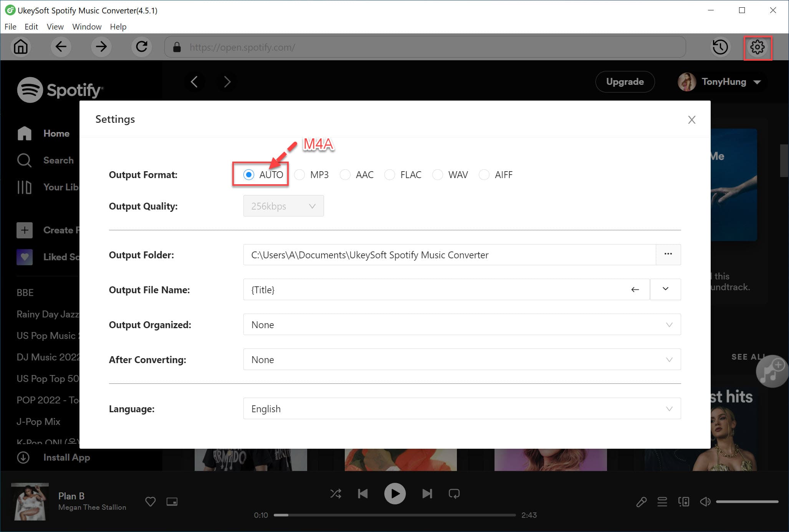Click the repeat/loop playback icon
This screenshot has height=532, width=789.
point(455,493)
